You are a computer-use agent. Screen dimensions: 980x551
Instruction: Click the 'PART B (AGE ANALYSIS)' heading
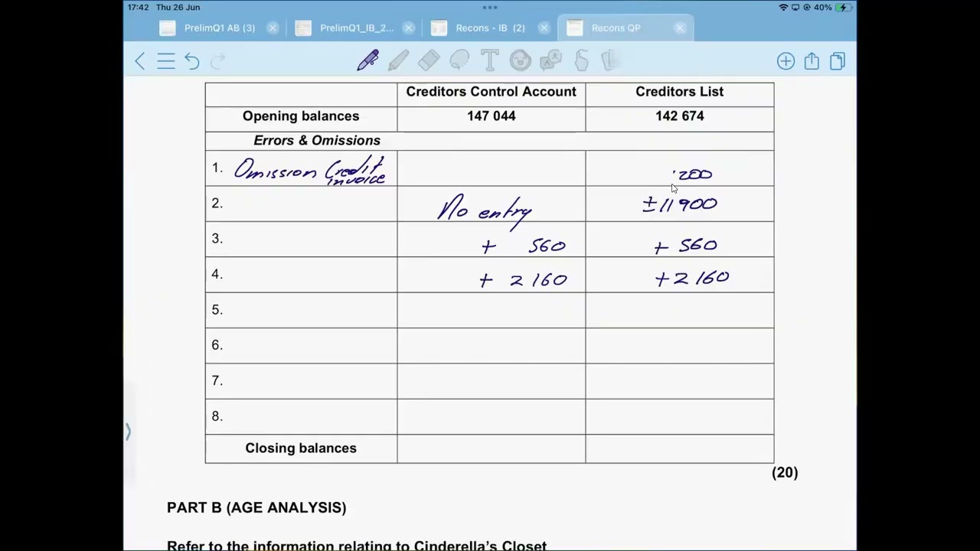point(256,507)
